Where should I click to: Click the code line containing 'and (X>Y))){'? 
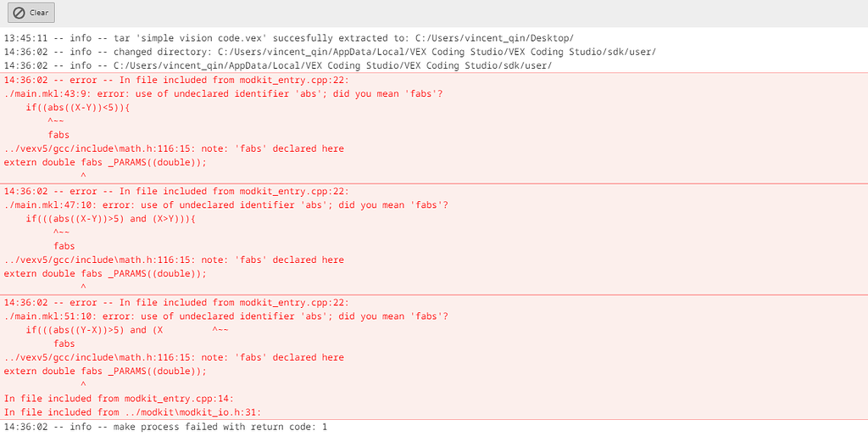click(110, 219)
